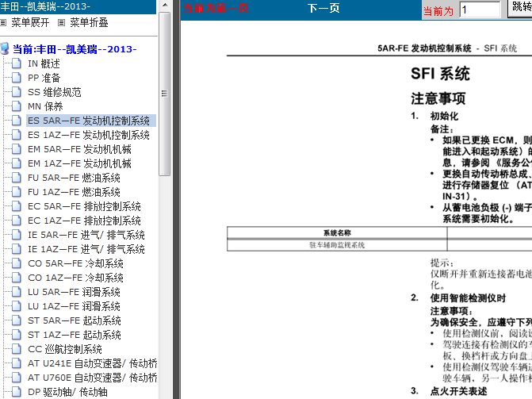This screenshot has width=532, height=399.
Task: Click page icon beside FU 1AZ—FE 燃油系统
Action: [x=17, y=192]
